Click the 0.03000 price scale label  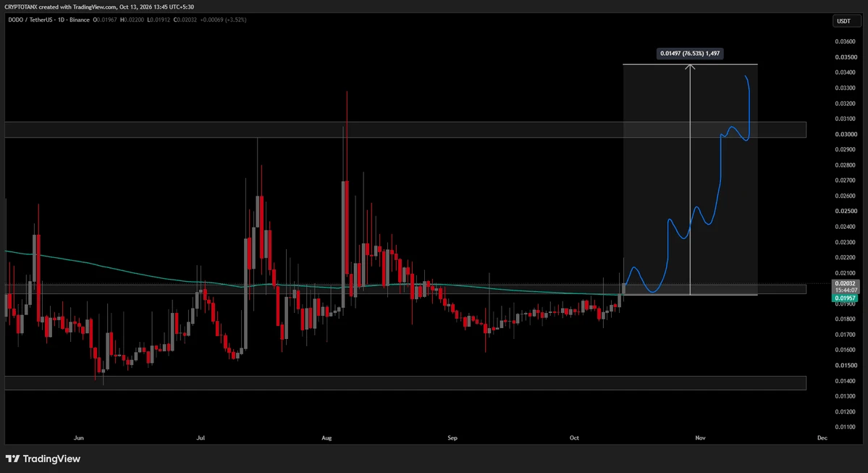[846, 134]
